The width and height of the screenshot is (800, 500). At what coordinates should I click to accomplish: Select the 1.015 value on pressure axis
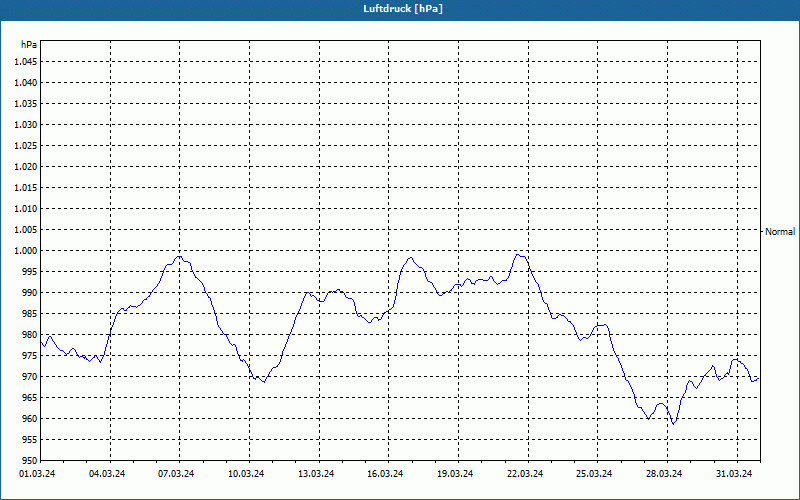(25, 188)
